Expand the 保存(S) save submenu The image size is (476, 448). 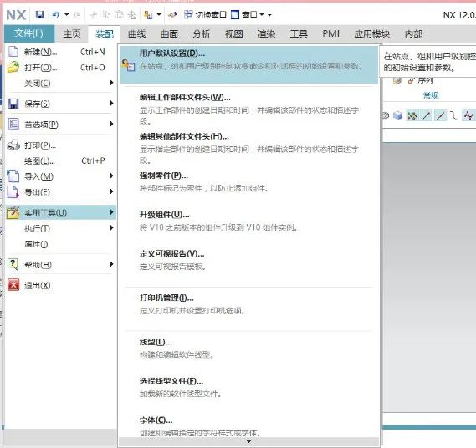tap(60, 104)
